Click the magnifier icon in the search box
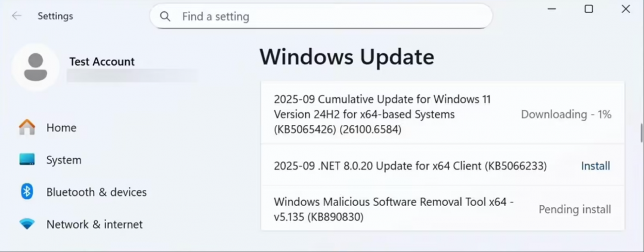Image resolution: width=644 pixels, height=252 pixels. (x=166, y=16)
